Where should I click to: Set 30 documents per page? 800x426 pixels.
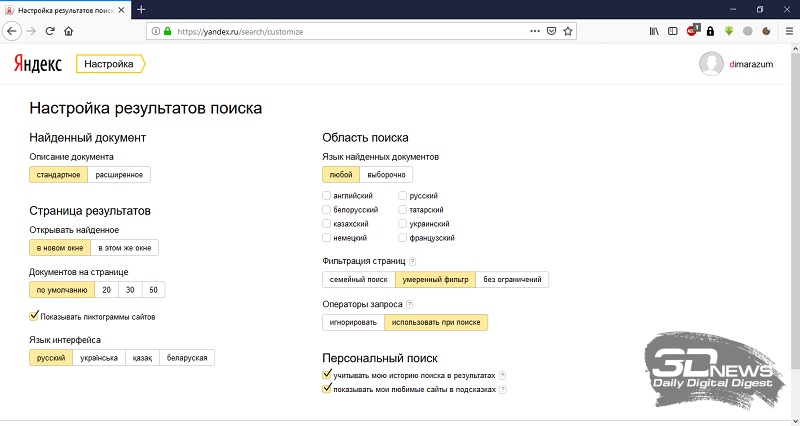coord(131,290)
